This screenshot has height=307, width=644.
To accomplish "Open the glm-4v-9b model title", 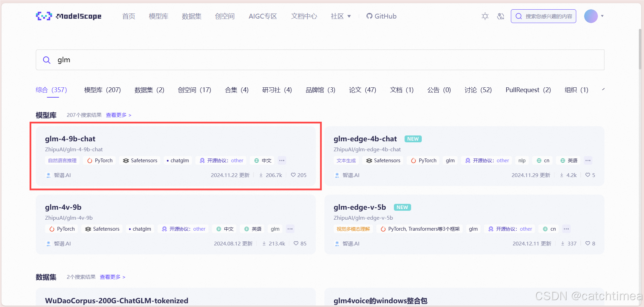I will pyautogui.click(x=63, y=207).
